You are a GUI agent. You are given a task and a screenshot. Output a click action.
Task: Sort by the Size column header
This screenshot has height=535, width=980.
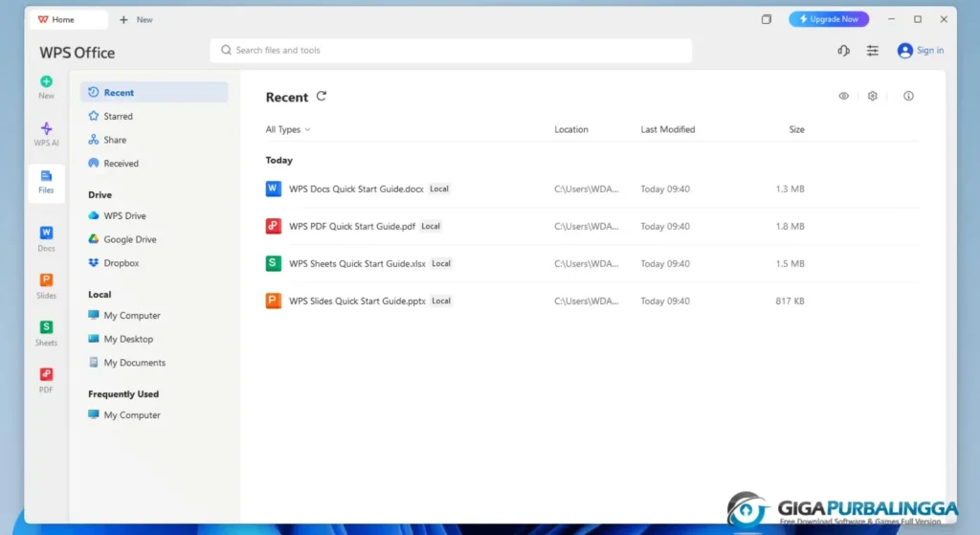point(796,129)
